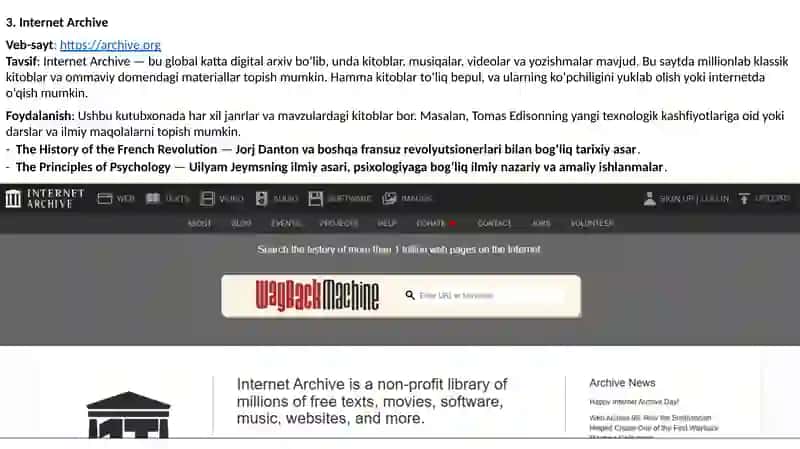The width and height of the screenshot is (800, 449).
Task: Open the Smithsonian web access news link
Action: click(x=654, y=428)
